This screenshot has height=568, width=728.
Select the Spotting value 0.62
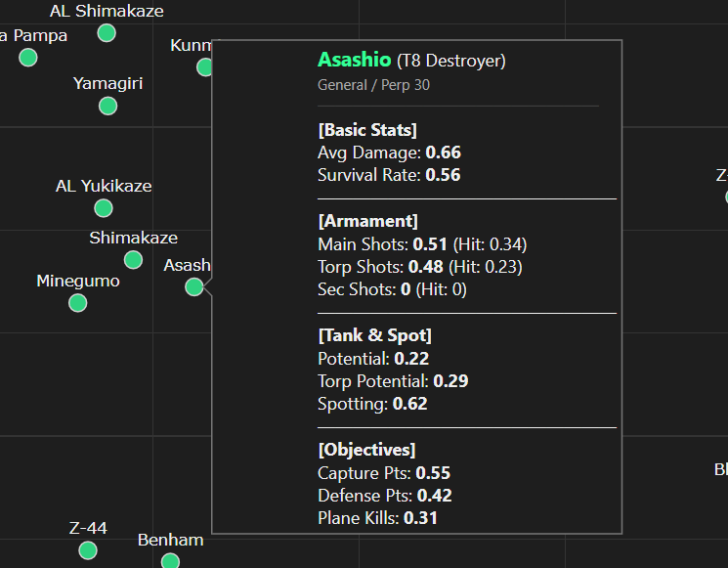[409, 403]
